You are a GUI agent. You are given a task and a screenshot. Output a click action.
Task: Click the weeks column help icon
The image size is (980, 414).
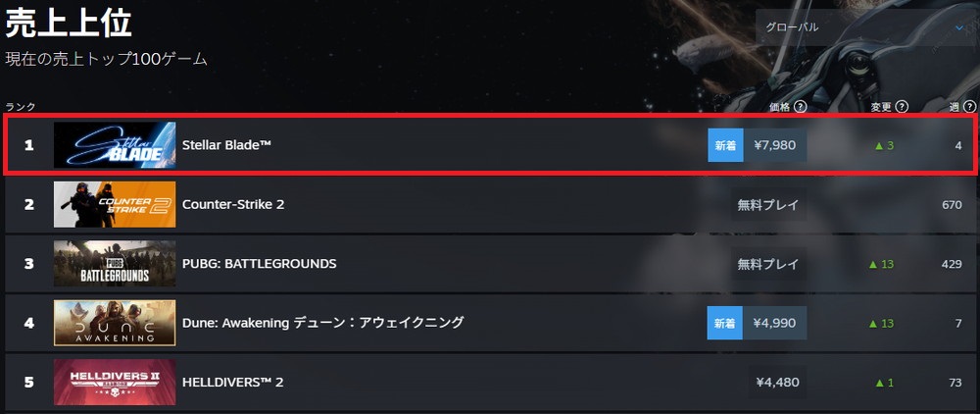pos(968,107)
